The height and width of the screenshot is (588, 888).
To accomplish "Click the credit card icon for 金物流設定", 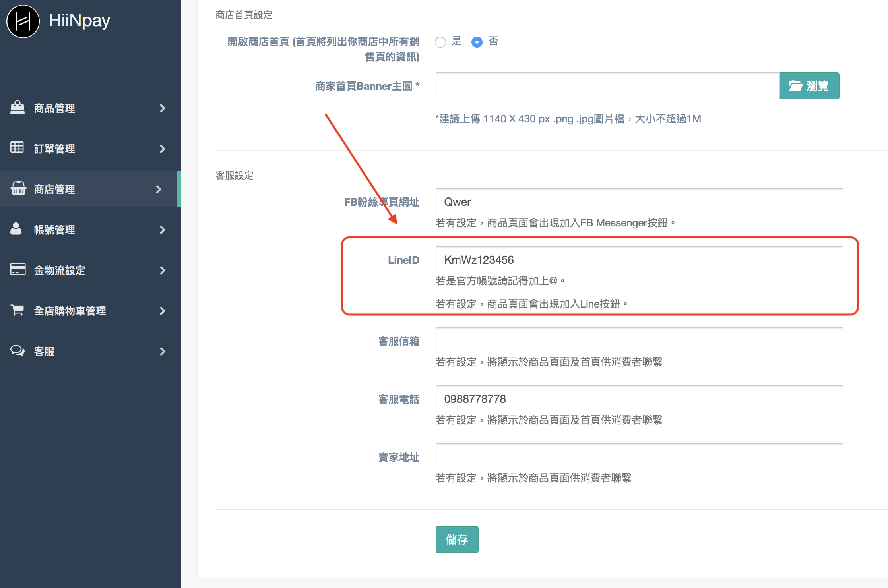I will tap(18, 269).
